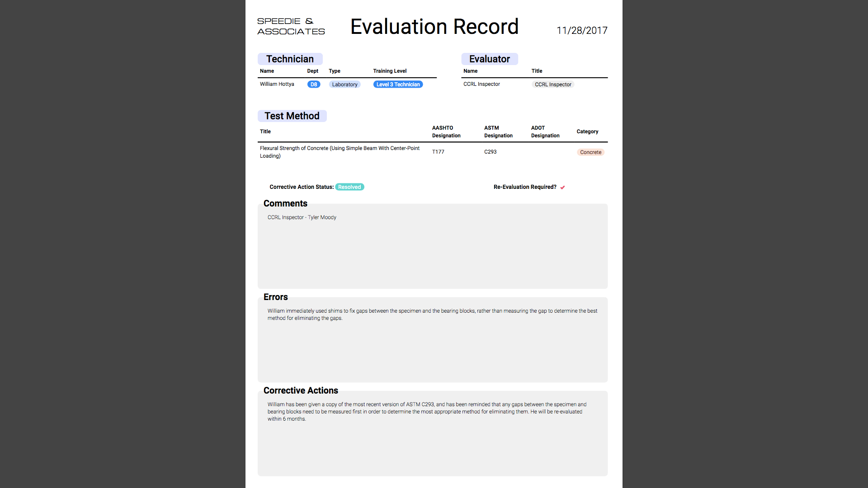868x488 pixels.
Task: Click the Concrete category tag
Action: coord(590,152)
